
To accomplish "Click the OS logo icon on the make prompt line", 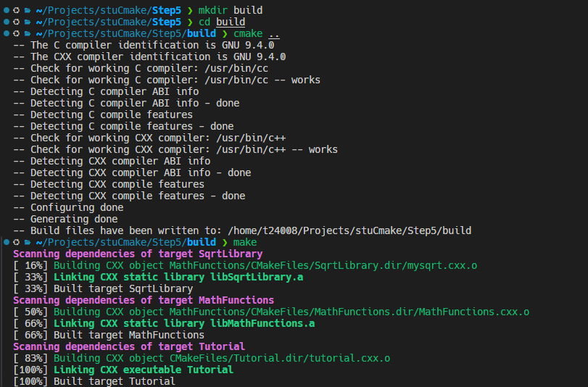I will coord(17,242).
